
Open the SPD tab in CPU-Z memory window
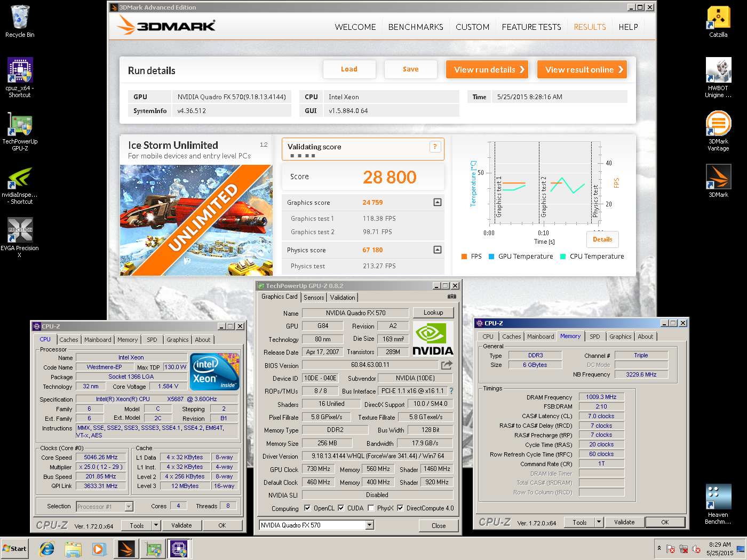pyautogui.click(x=595, y=337)
